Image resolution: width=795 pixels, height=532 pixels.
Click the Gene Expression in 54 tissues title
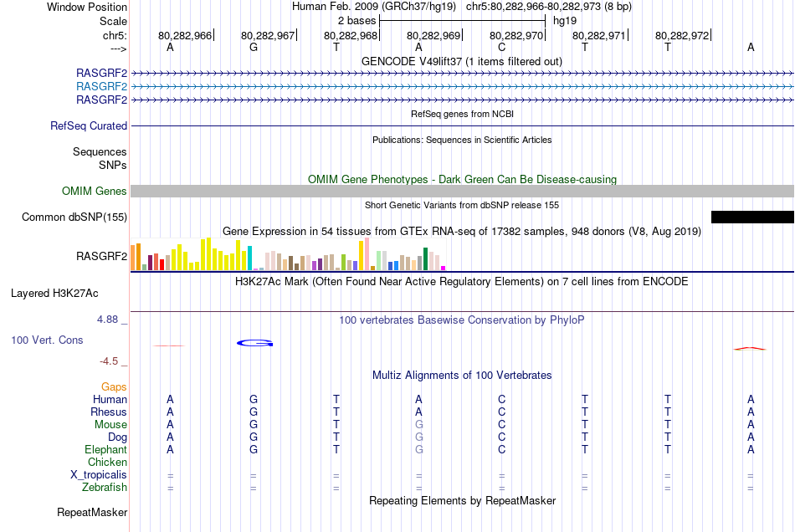(462, 232)
